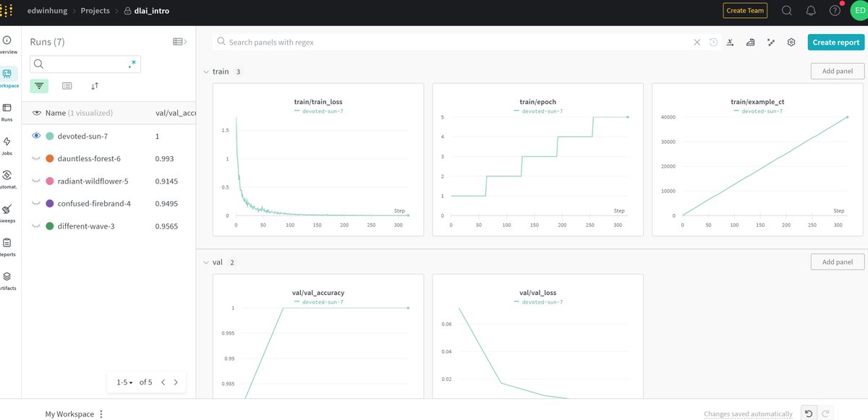Screen dimensions: 868x420
Task: Go to previous page of runs
Action: 163,382
